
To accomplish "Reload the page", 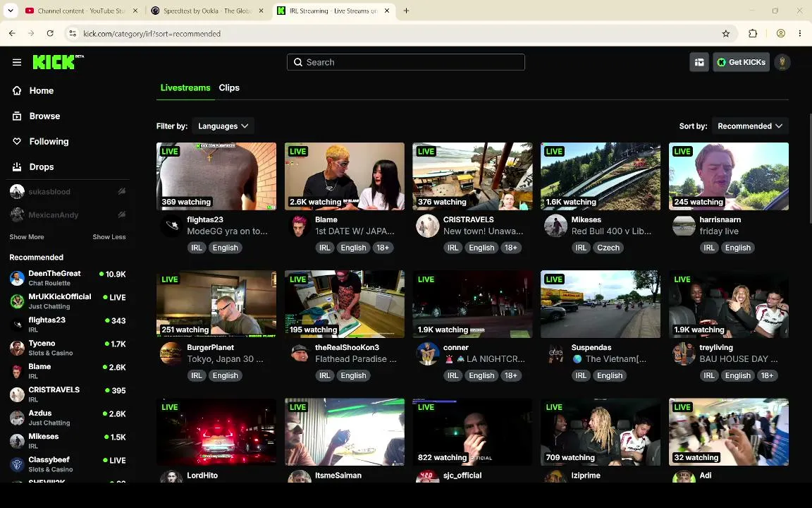I will (x=50, y=34).
